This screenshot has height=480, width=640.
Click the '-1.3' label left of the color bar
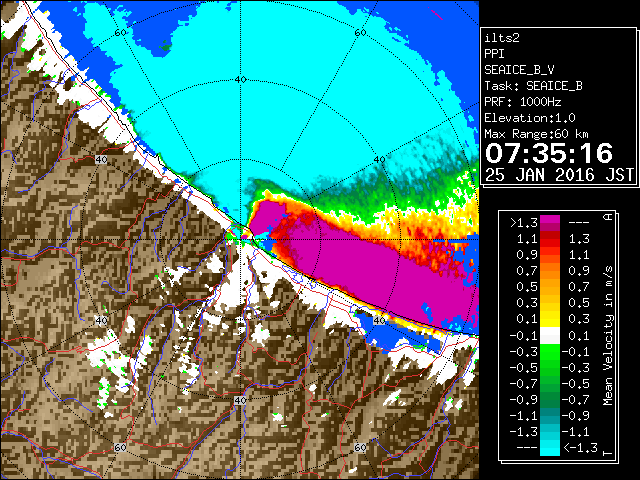pyautogui.click(x=524, y=432)
